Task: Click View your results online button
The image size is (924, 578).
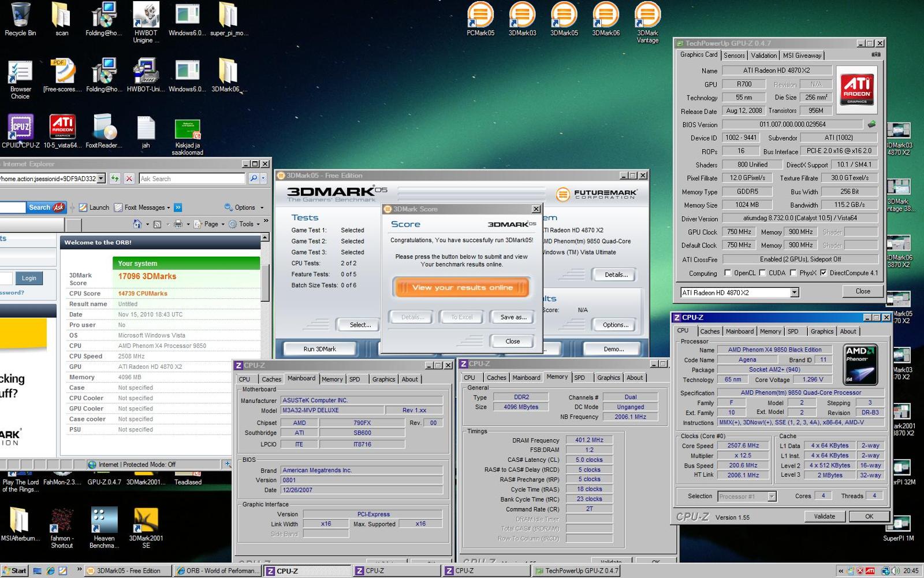Action: coord(462,287)
